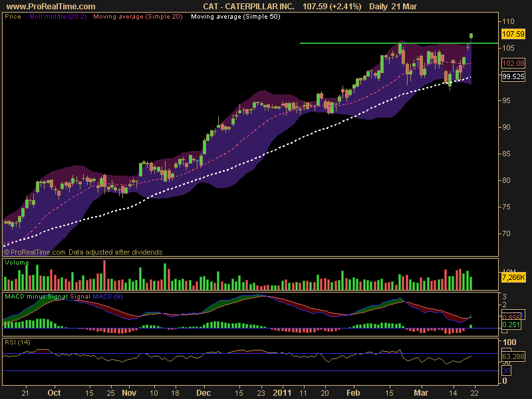Image resolution: width=532 pixels, height=399 pixels.
Task: Click the yellow 107.59 price tag
Action: [513, 34]
